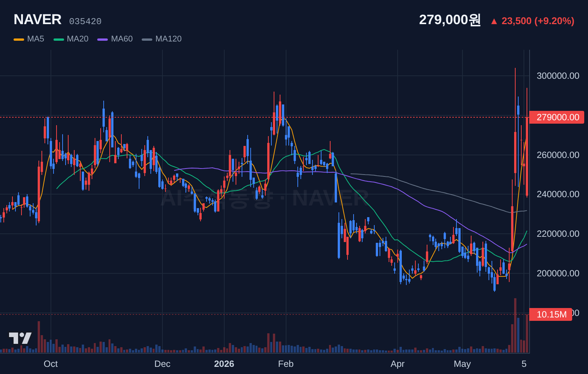Click the 300000.00 price axis label
588x374 pixels.
tap(558, 76)
